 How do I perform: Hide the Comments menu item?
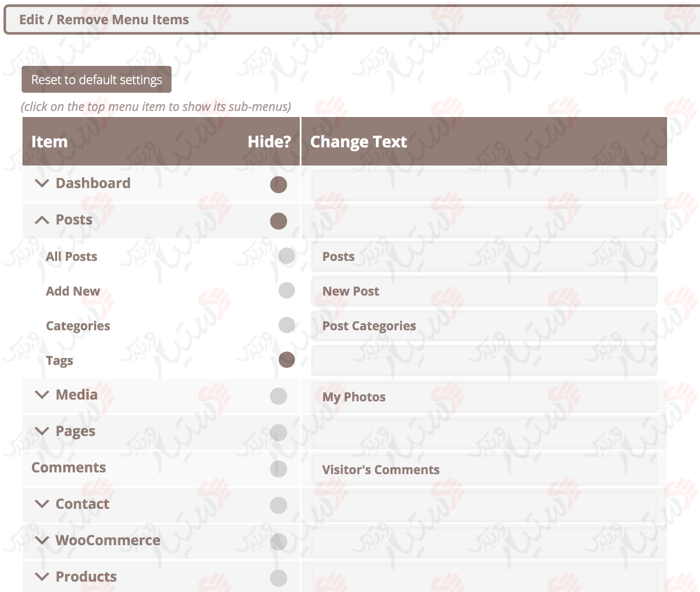279,469
